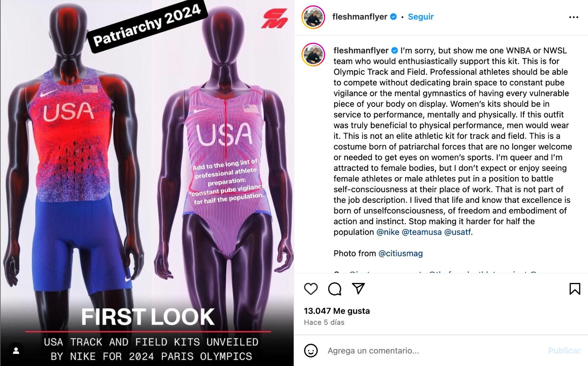Save the post with the bookmark icon

pyautogui.click(x=575, y=289)
